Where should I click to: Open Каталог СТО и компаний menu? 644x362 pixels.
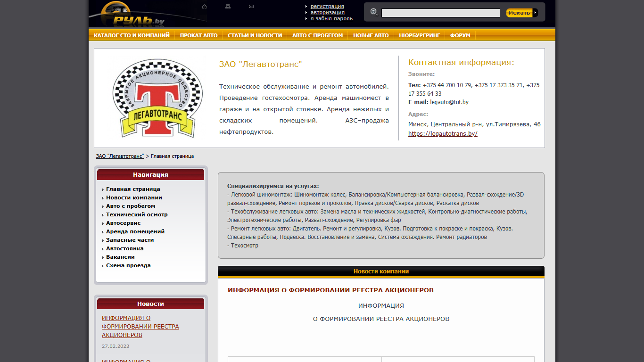[x=132, y=35]
